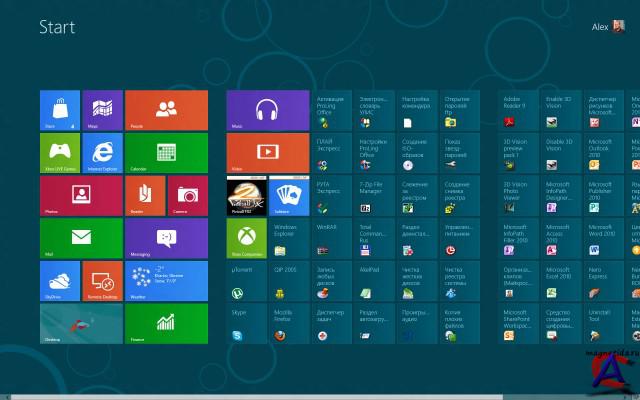Launch the Solitaire tile

[x=289, y=196]
